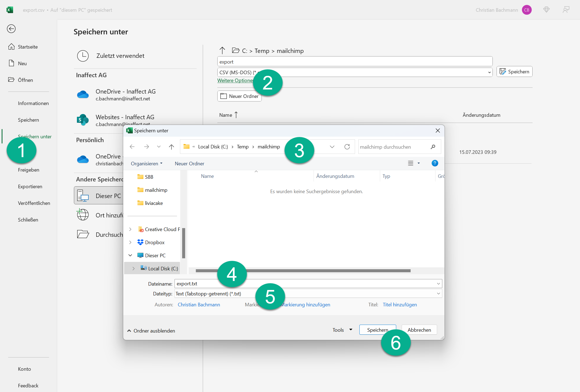Screen dimensions: 580x392
Task: Click the up-folder arrow in save dialog
Action: coord(171,147)
